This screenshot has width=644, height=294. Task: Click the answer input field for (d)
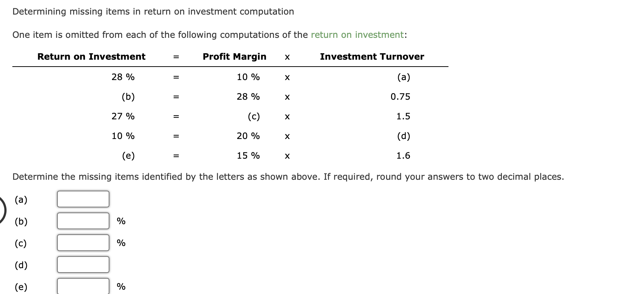coord(82,265)
